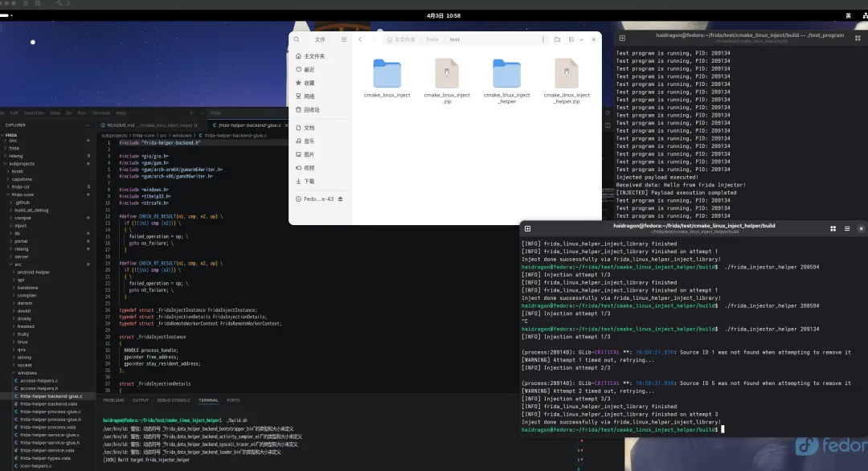The width and height of the screenshot is (868, 471).
Task: Click the 主文件夹 breadcrumb in path bar
Action: [401, 40]
